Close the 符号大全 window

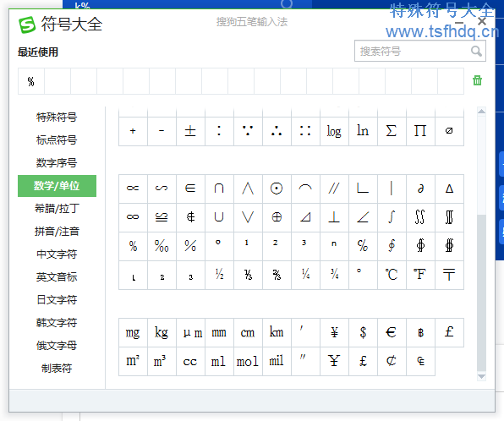(481, 21)
